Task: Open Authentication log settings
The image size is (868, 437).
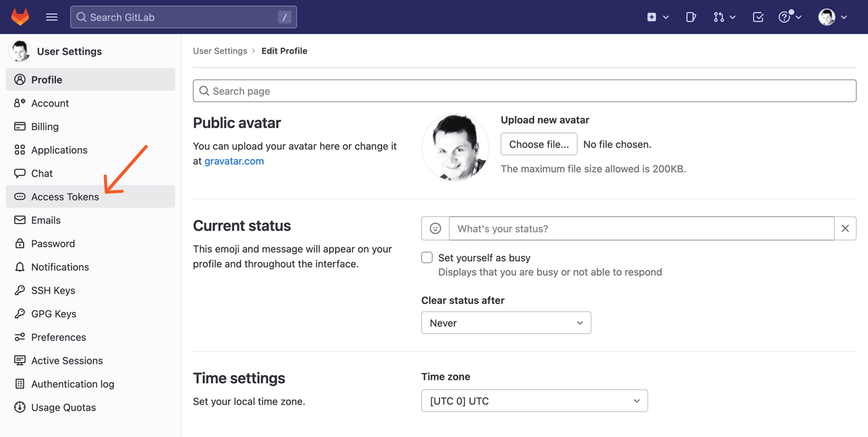Action: (73, 384)
